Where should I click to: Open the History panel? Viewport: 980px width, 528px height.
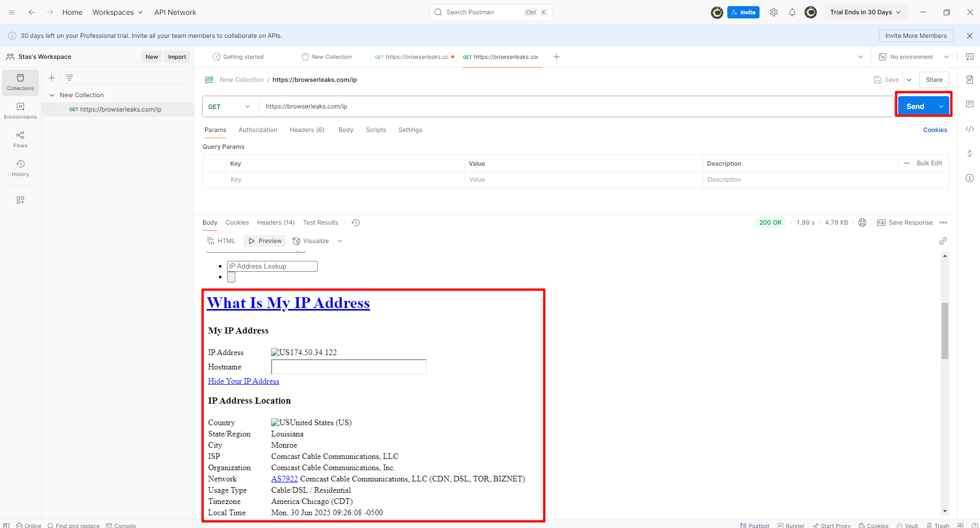[x=20, y=167]
